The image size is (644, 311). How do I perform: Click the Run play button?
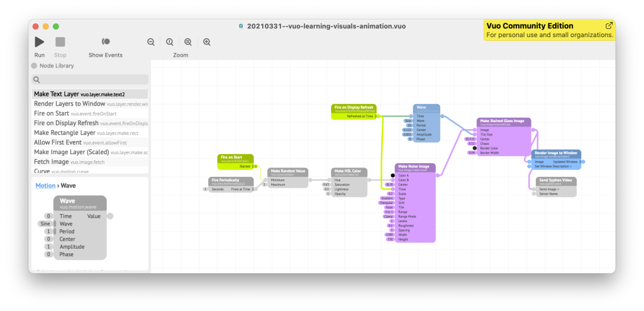(x=39, y=42)
